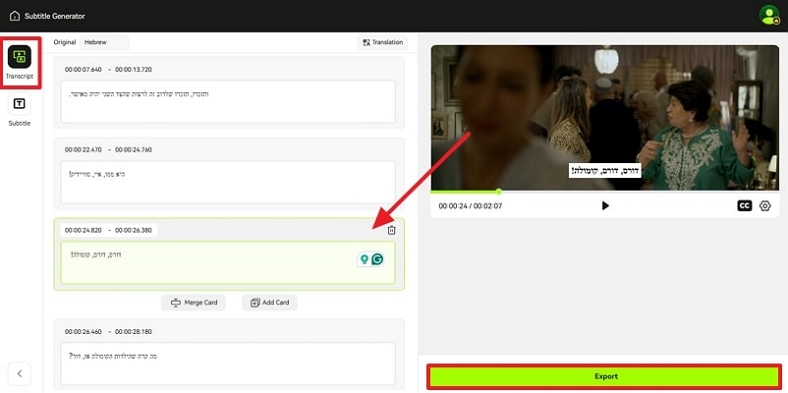Open the user profile avatar

pos(769,16)
